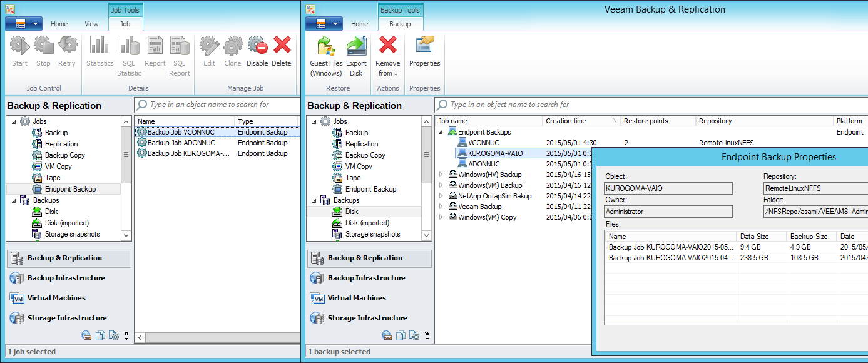Open the job Report ribbon icon
The height and width of the screenshot is (363, 868).
coord(155,51)
